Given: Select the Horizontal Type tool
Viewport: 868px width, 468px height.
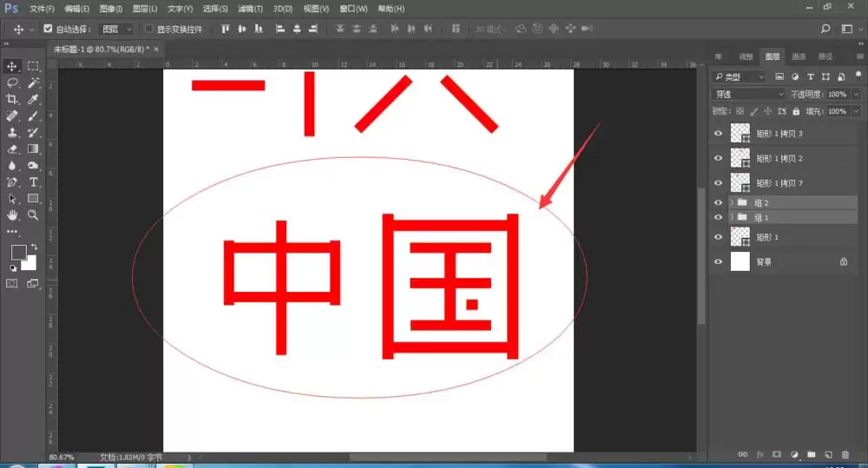Looking at the screenshot, I should coord(33,182).
